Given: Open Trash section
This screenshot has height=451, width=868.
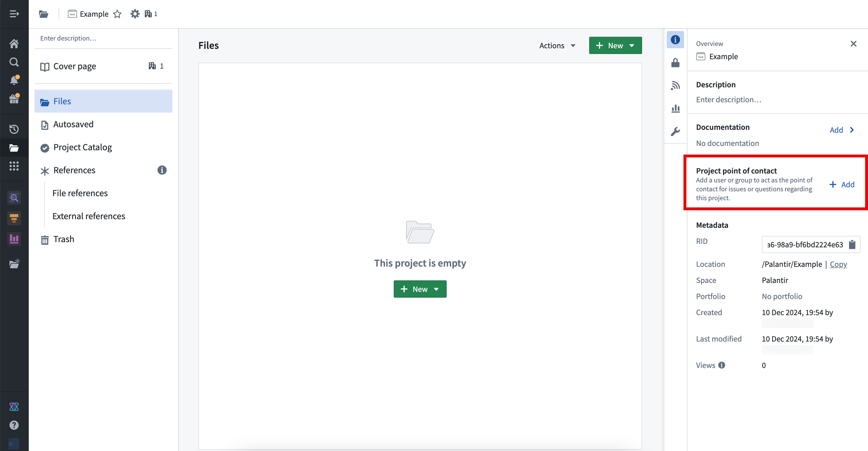Looking at the screenshot, I should (103, 239).
